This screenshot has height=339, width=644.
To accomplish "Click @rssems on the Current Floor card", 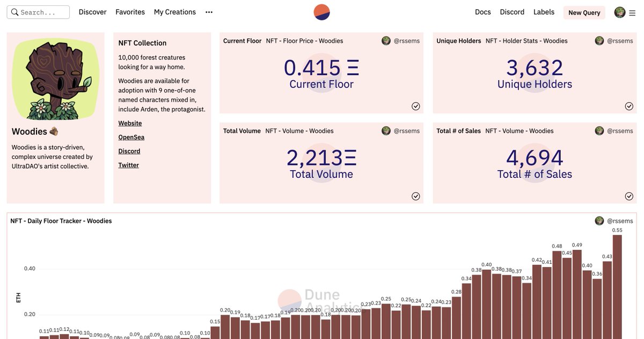I will point(407,41).
